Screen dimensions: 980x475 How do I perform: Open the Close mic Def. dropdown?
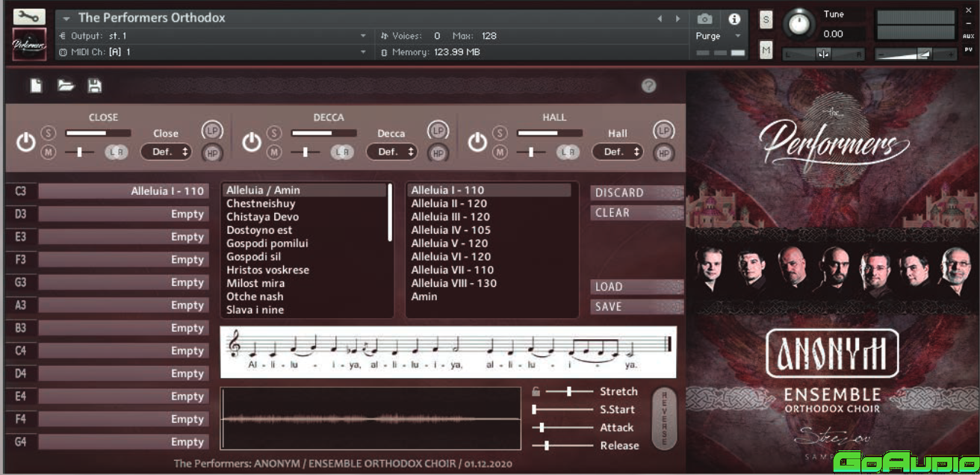[166, 152]
